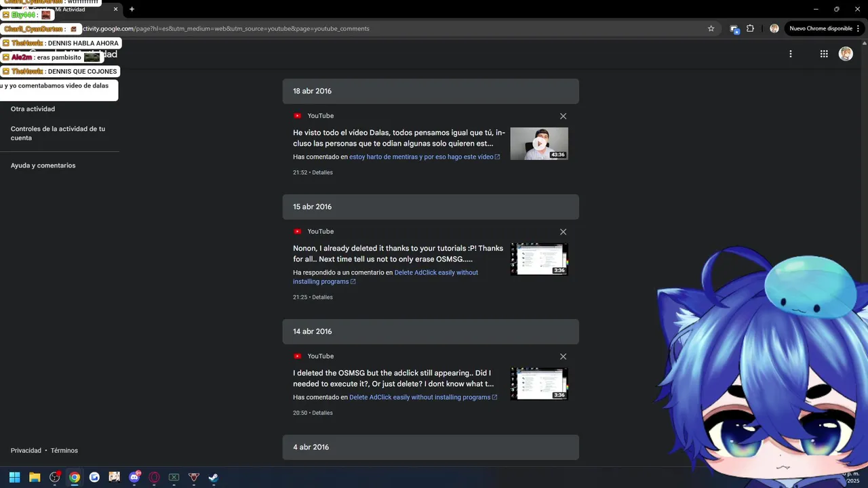Open Ayuda y comentarios in the sidebar
The image size is (868, 488).
coord(43,165)
